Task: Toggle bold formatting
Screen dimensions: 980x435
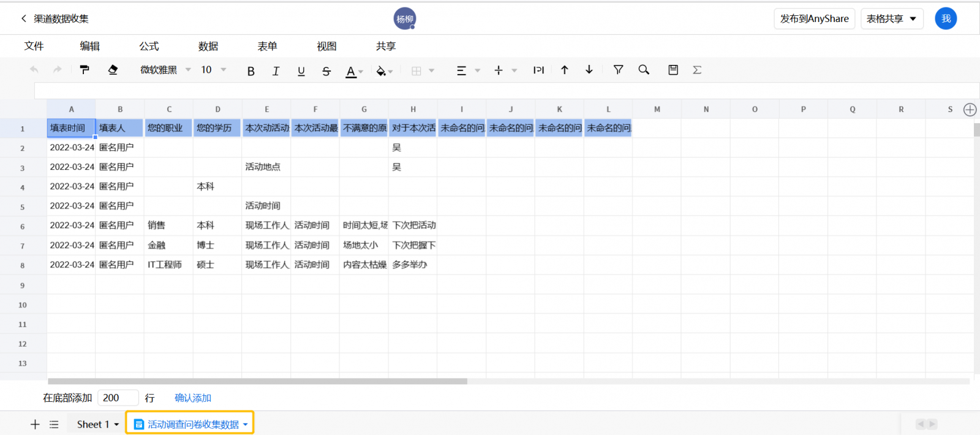Action: (251, 71)
